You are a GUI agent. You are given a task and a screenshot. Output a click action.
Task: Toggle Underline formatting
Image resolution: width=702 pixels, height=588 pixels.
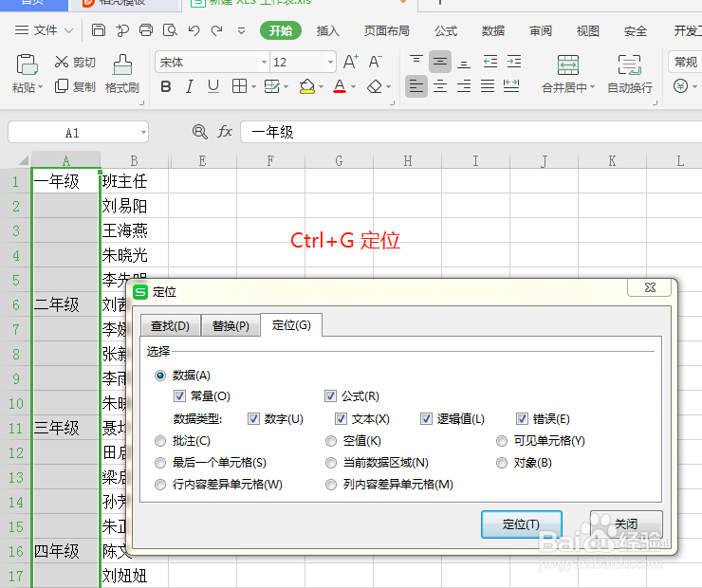click(x=213, y=86)
